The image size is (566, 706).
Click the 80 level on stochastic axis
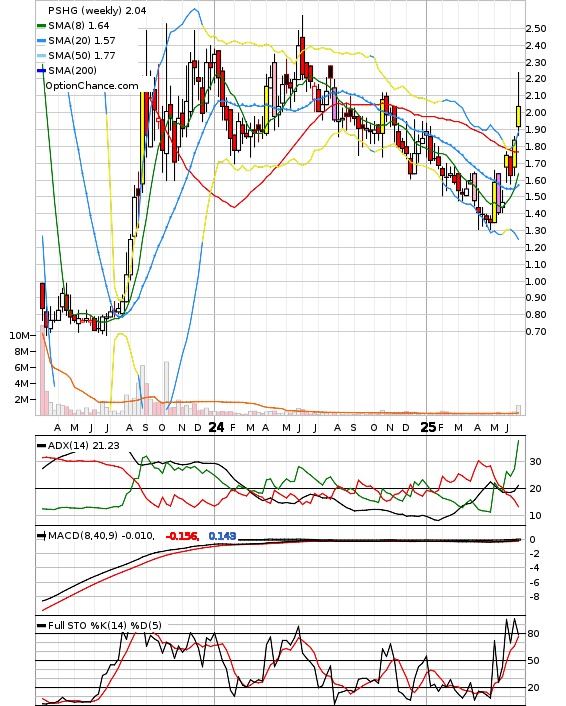534,634
